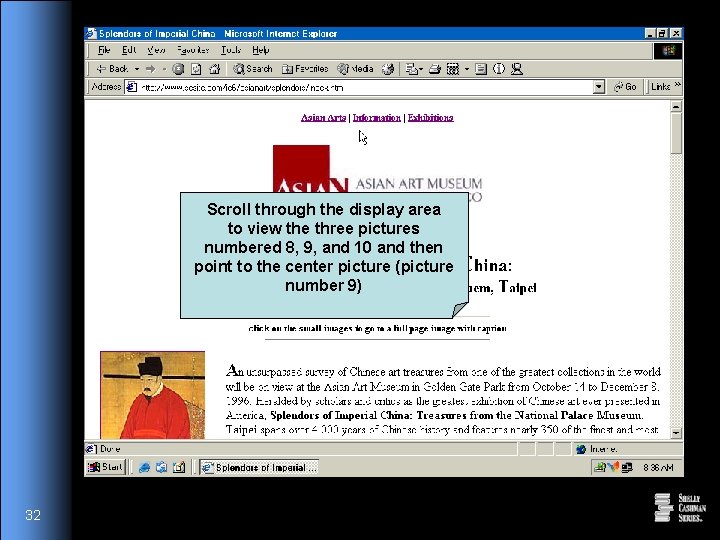The image size is (720, 540).
Task: Click the IE page icon in status bar
Action: pyautogui.click(x=91, y=449)
